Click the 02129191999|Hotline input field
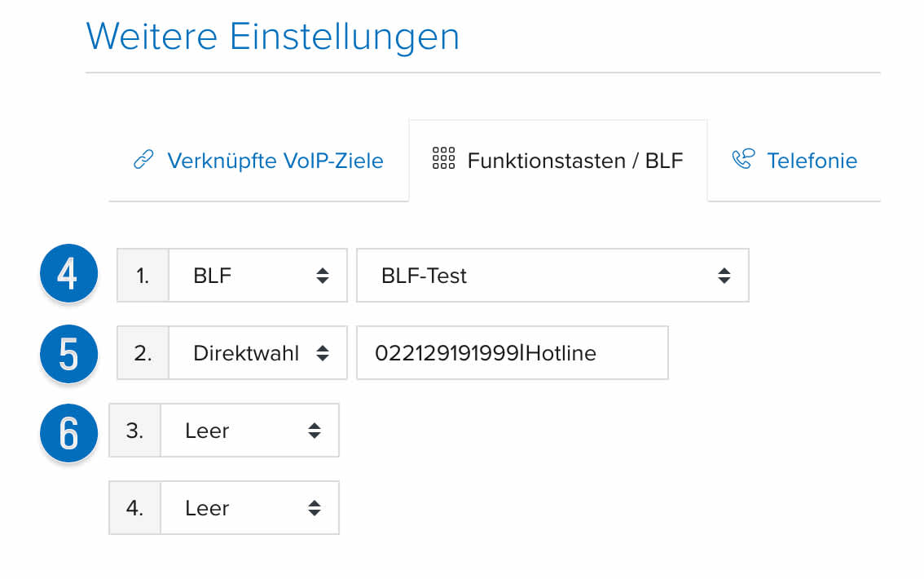Image resolution: width=924 pixels, height=579 pixels. [x=512, y=352]
